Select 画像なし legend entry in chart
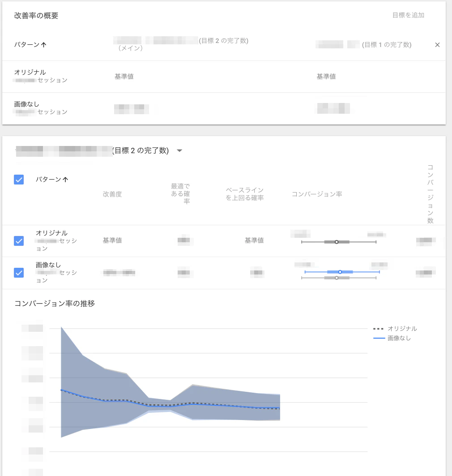 392,338
